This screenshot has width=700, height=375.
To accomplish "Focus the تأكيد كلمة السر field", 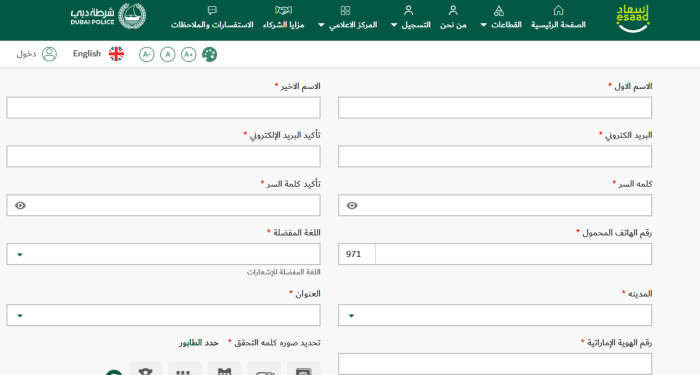I will point(163,205).
